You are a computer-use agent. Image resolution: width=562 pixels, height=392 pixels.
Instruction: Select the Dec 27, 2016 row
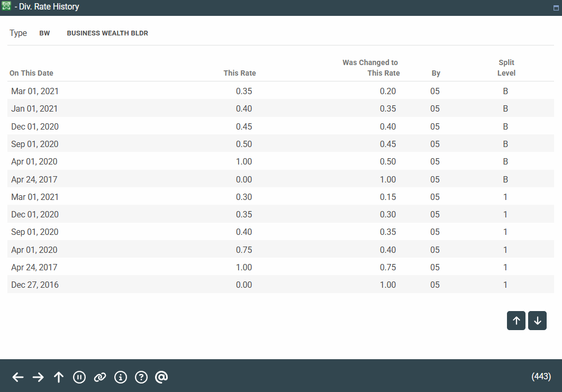tap(35, 285)
